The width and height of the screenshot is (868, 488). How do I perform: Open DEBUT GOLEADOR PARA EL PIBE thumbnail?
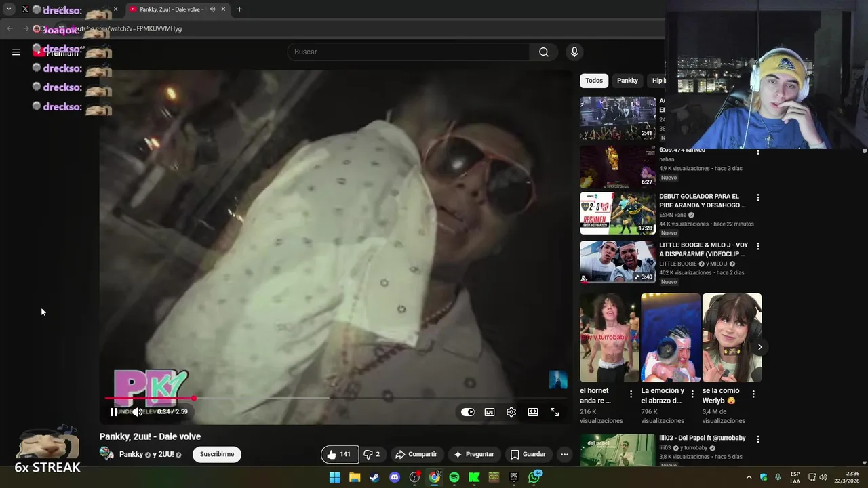coord(618,213)
